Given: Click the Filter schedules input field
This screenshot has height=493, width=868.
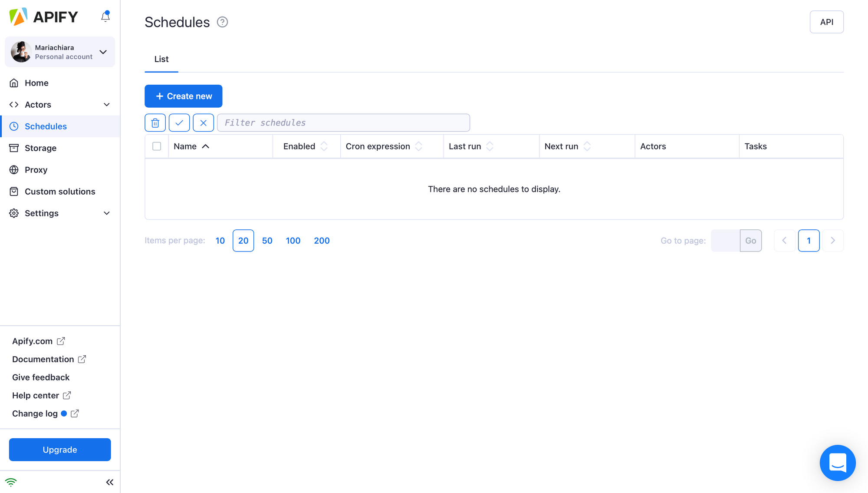Looking at the screenshot, I should pyautogui.click(x=343, y=123).
